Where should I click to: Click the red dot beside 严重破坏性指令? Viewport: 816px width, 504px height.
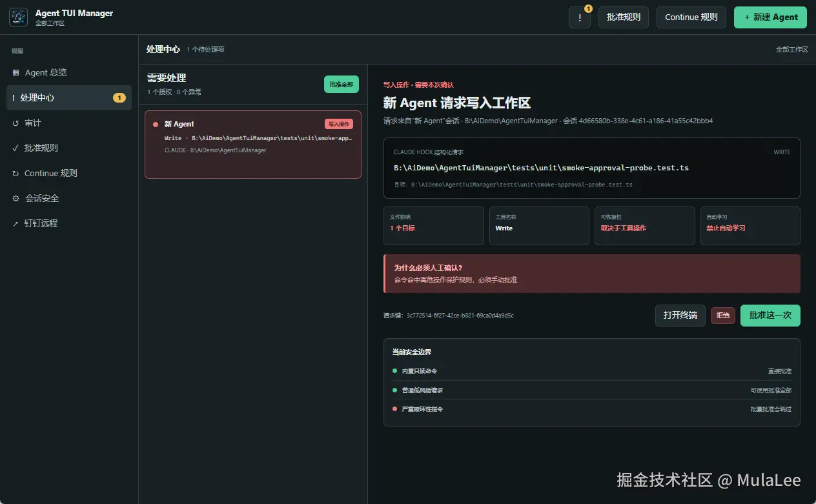click(x=394, y=408)
